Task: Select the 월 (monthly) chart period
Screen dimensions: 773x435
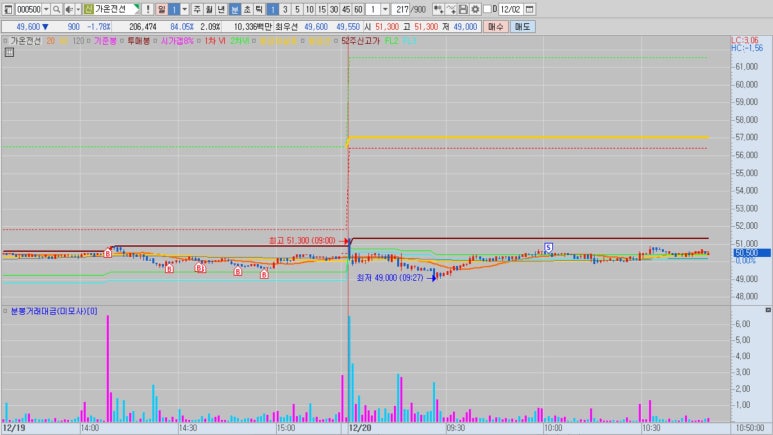Action: pos(210,9)
